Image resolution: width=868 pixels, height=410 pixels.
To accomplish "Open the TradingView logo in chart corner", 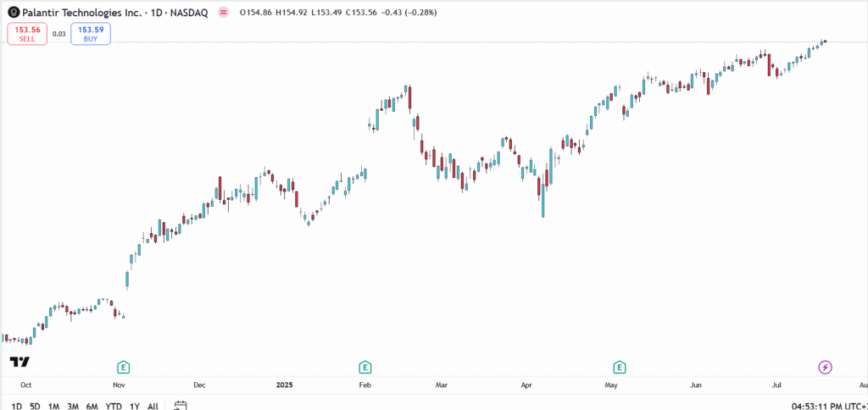I will [19, 363].
